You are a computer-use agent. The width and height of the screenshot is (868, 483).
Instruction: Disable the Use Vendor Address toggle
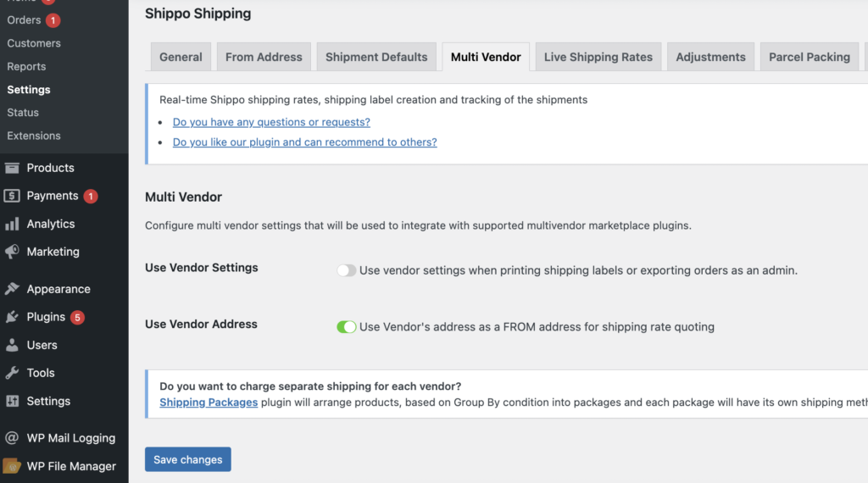click(x=346, y=327)
